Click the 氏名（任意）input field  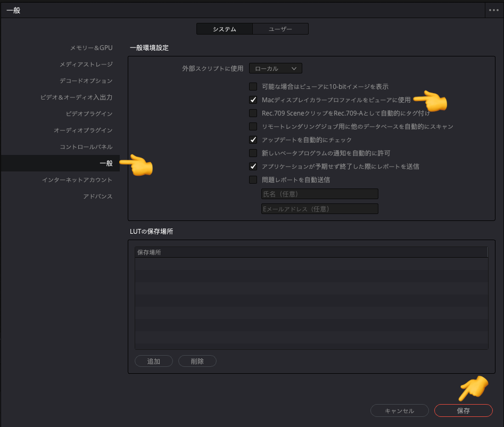[319, 195]
